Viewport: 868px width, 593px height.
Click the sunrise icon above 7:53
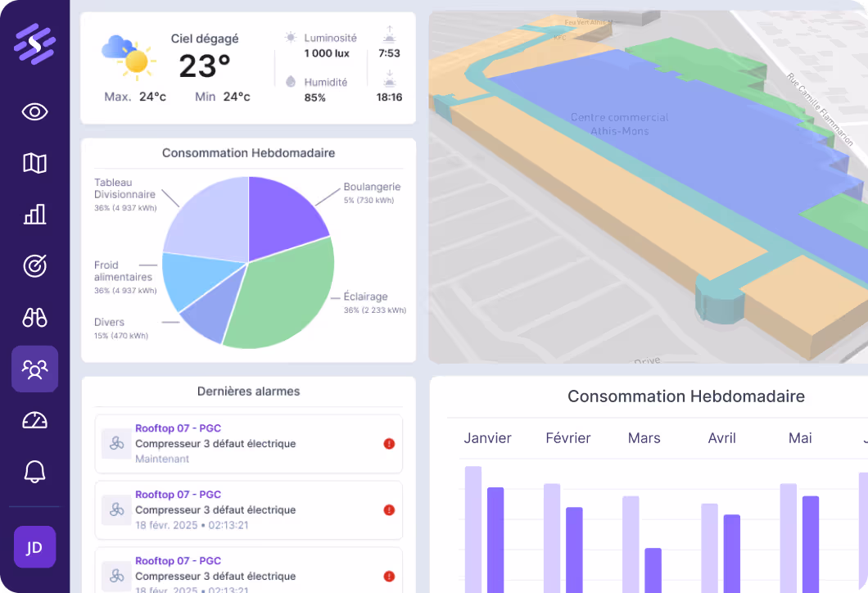click(389, 34)
